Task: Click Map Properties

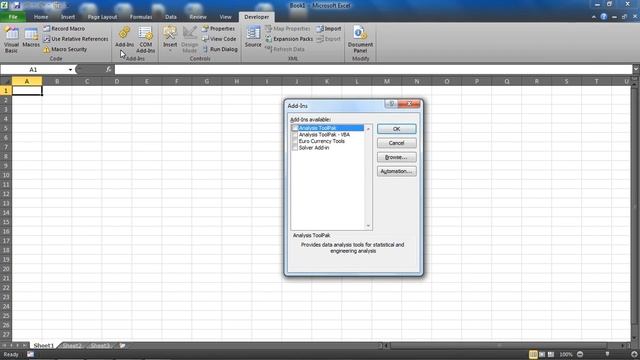Action: pos(287,29)
